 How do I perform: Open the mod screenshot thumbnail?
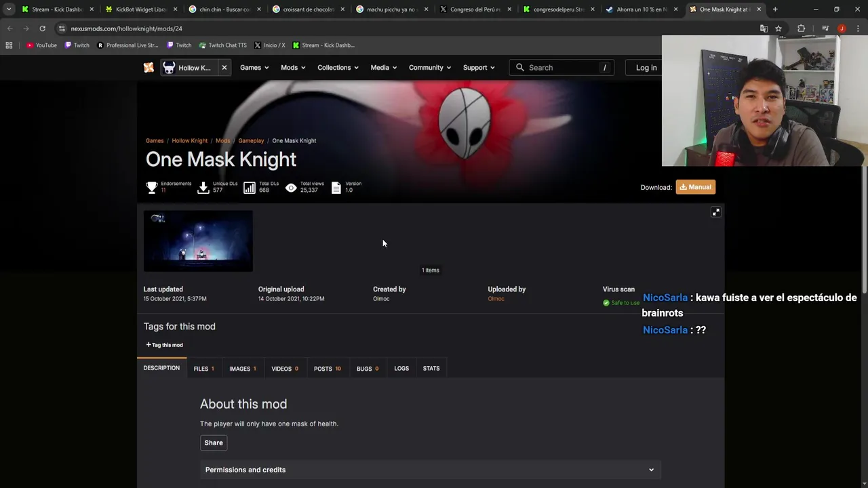click(x=198, y=241)
